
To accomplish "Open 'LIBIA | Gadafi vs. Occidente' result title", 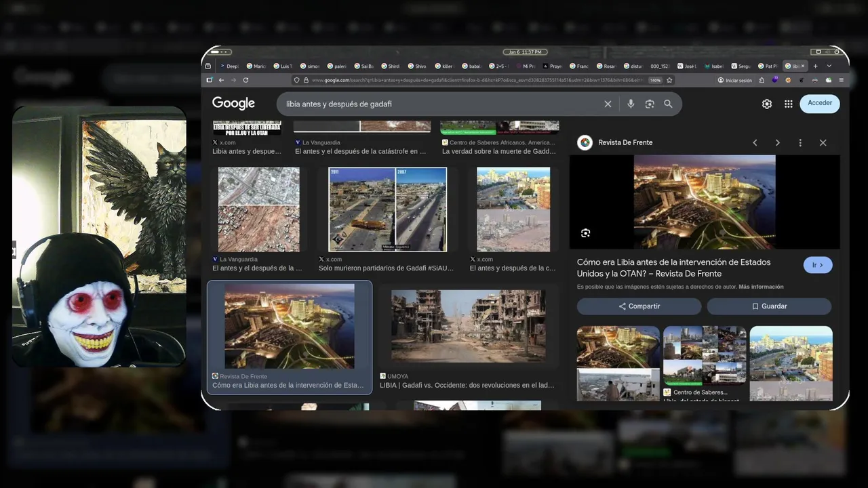I will pos(467,385).
